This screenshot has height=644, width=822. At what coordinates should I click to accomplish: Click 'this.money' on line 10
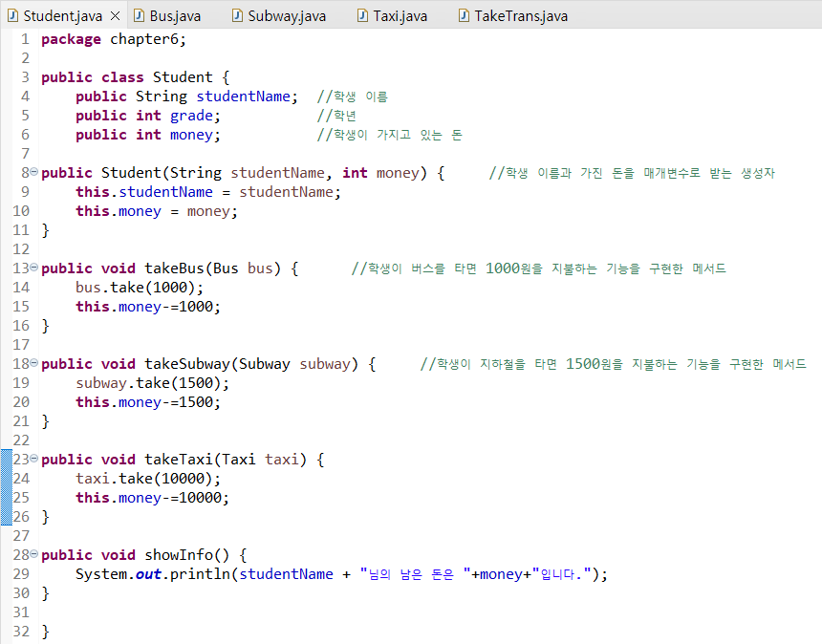pyautogui.click(x=119, y=211)
